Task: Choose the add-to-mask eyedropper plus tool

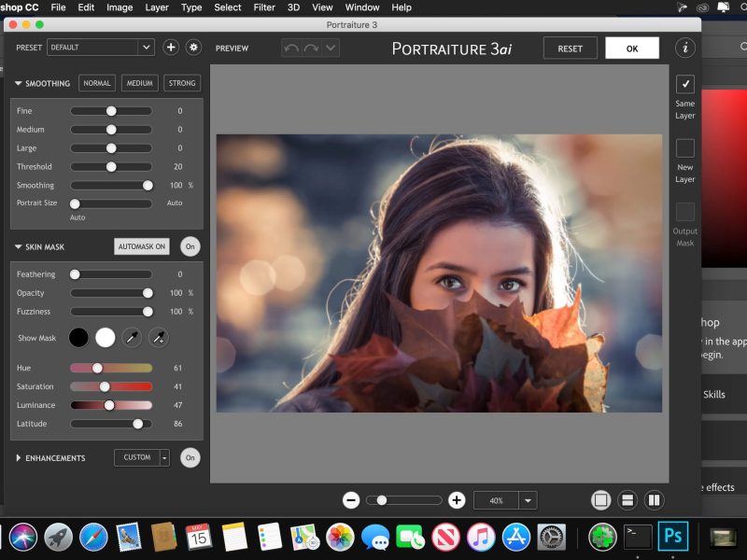Action: [x=158, y=338]
